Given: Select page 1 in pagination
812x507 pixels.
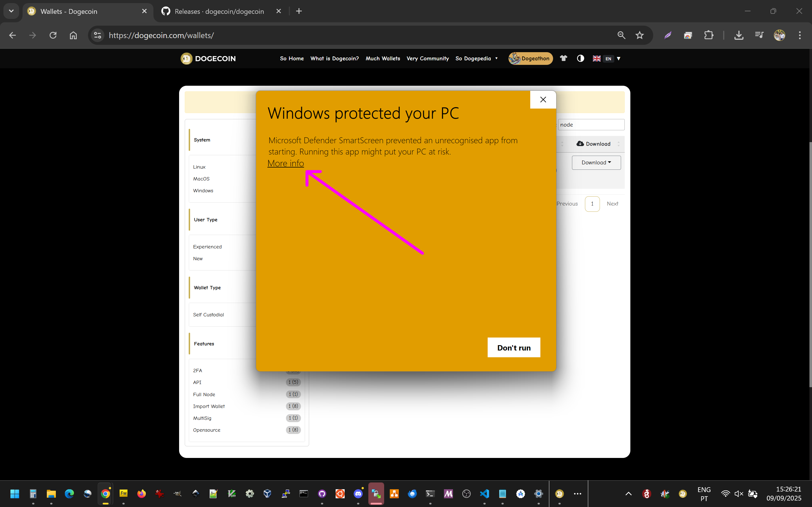Looking at the screenshot, I should pyautogui.click(x=592, y=204).
